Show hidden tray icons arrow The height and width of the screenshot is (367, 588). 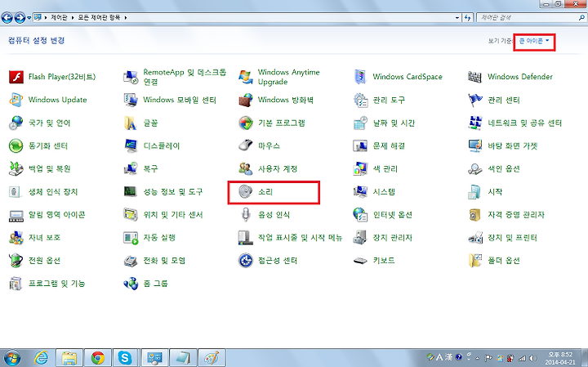478,358
